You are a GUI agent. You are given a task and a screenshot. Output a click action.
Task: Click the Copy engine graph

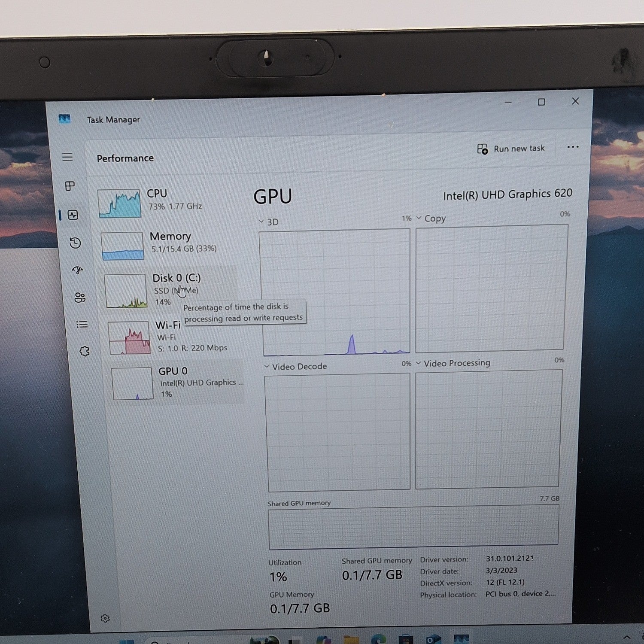(491, 288)
